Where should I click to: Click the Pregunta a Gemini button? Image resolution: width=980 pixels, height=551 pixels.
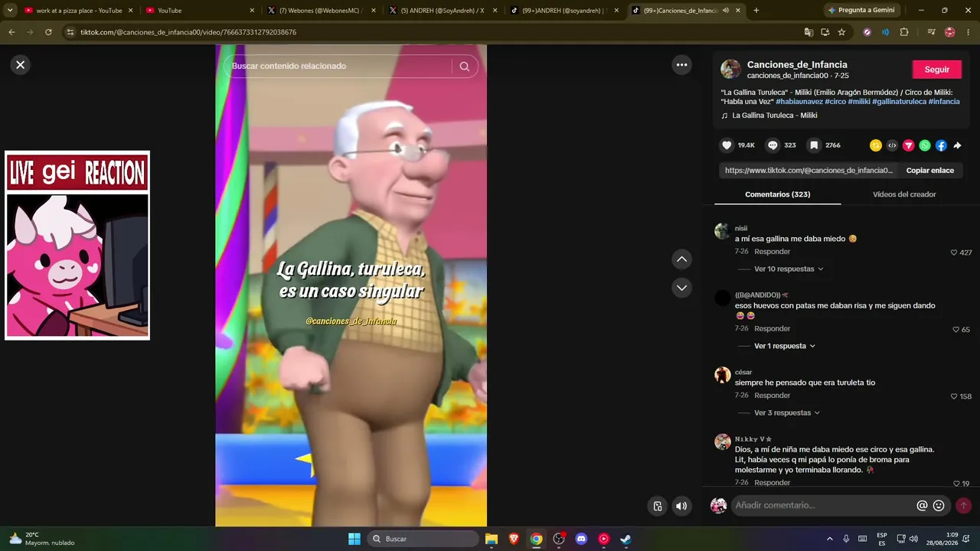(861, 11)
